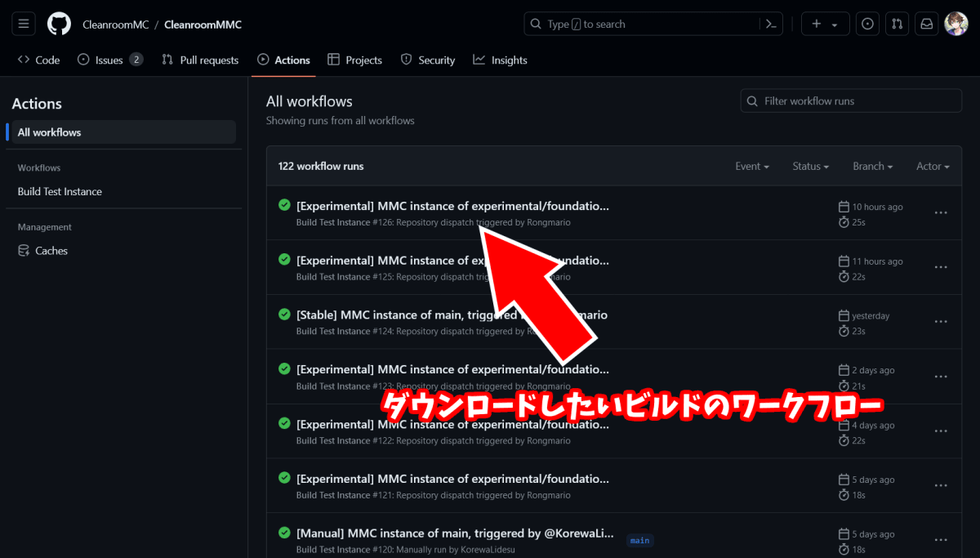The width and height of the screenshot is (980, 558).
Task: Expand the Event filter dropdown
Action: pos(752,166)
